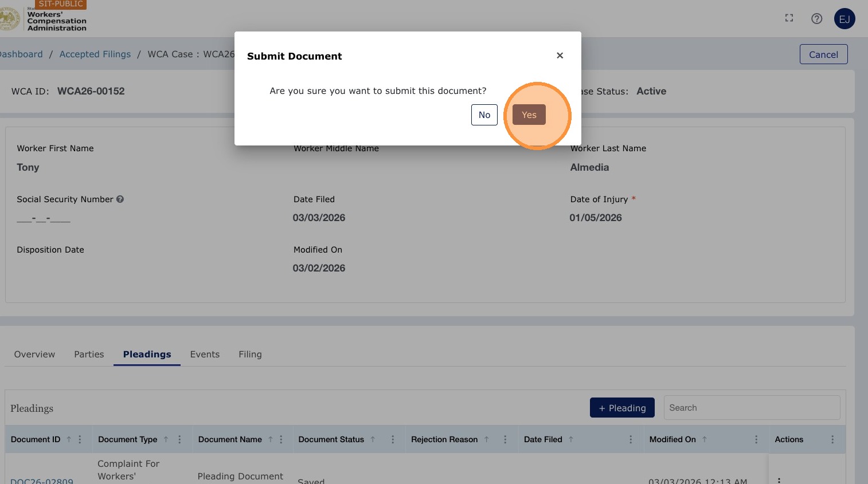Open Document Type column menu

(x=179, y=439)
